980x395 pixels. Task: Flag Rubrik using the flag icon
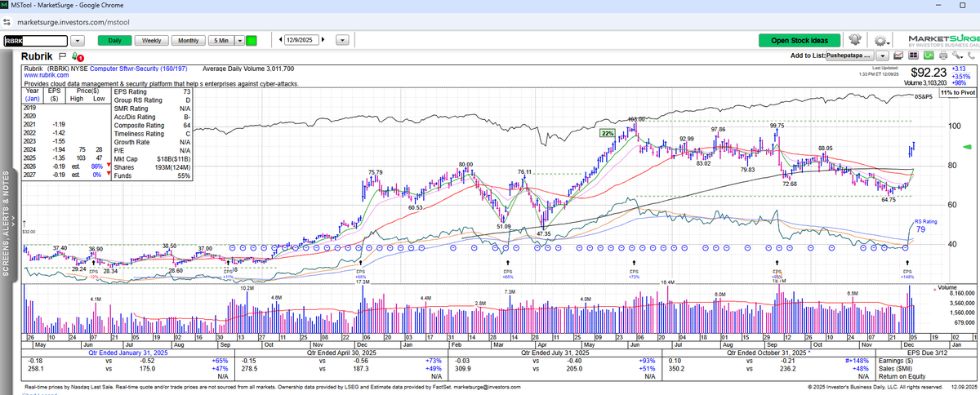point(61,56)
